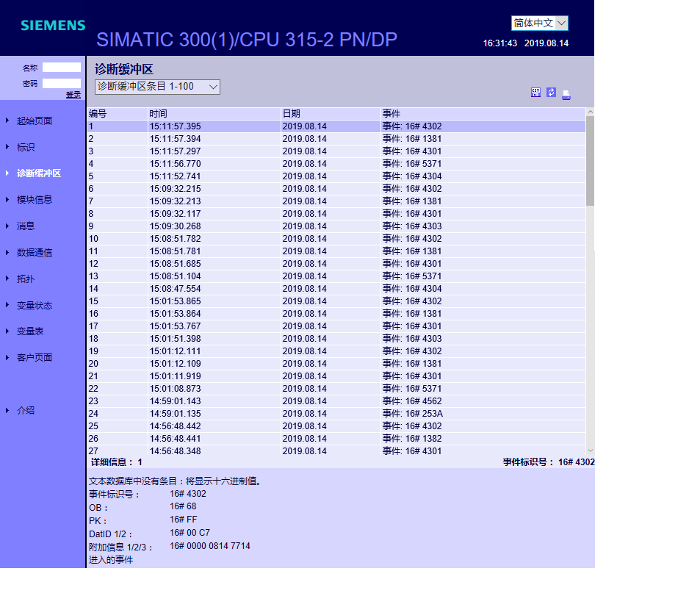The height and width of the screenshot is (596, 700).
Task: Open 模块信息 in the sidebar
Action: tap(35, 200)
